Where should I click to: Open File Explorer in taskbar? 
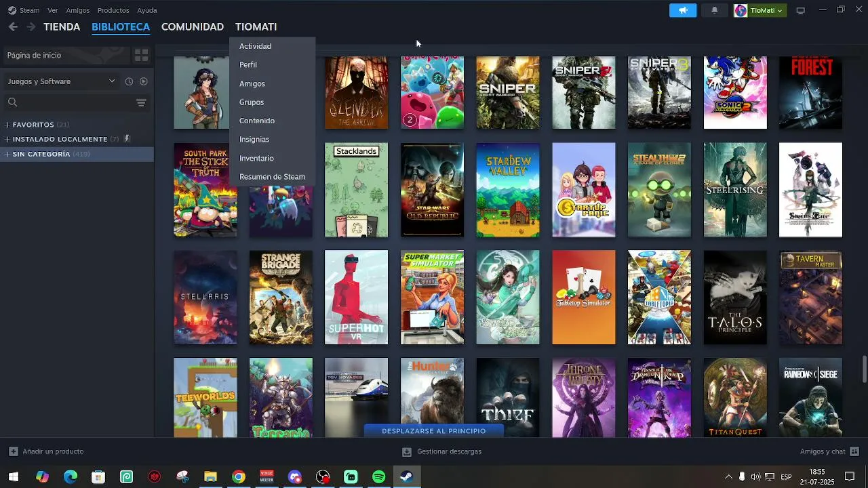(210, 477)
